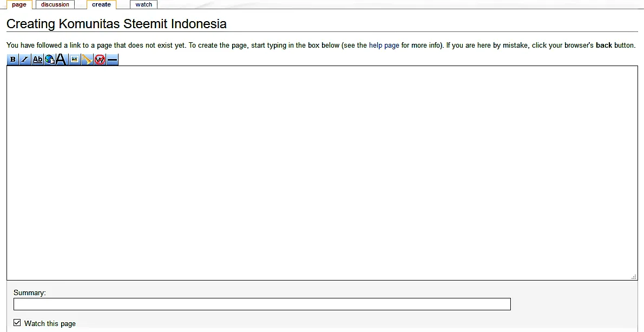Open the help page link
This screenshot has width=644, height=332.
pyautogui.click(x=384, y=45)
